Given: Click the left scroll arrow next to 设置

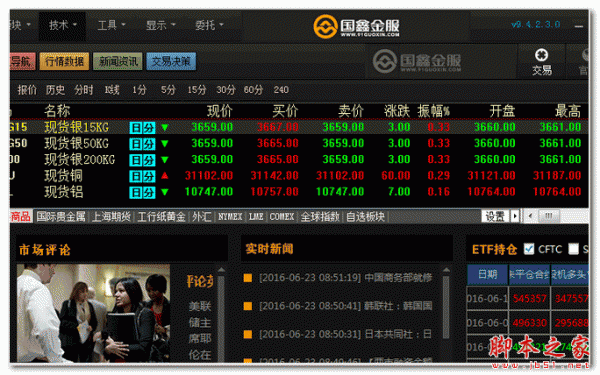Looking at the screenshot, I should (530, 216).
